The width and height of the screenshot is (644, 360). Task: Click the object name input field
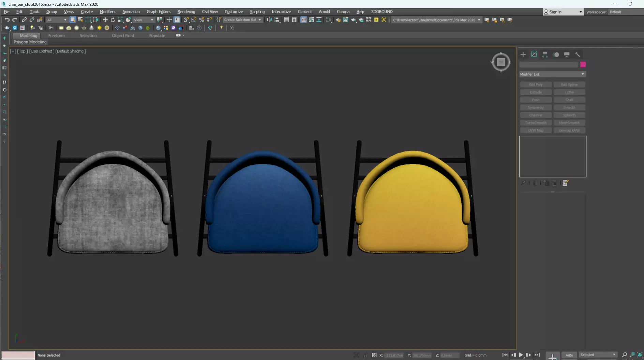pos(549,65)
